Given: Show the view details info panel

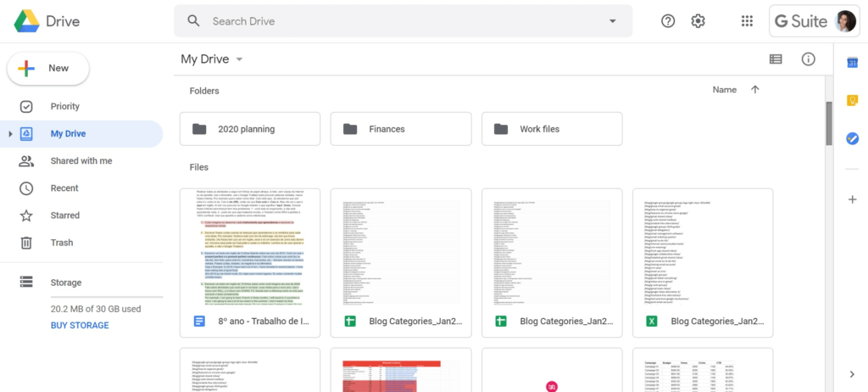Looking at the screenshot, I should click(808, 59).
